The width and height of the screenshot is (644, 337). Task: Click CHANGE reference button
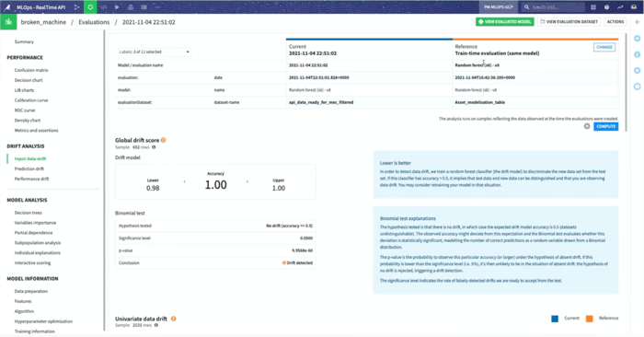pos(604,47)
